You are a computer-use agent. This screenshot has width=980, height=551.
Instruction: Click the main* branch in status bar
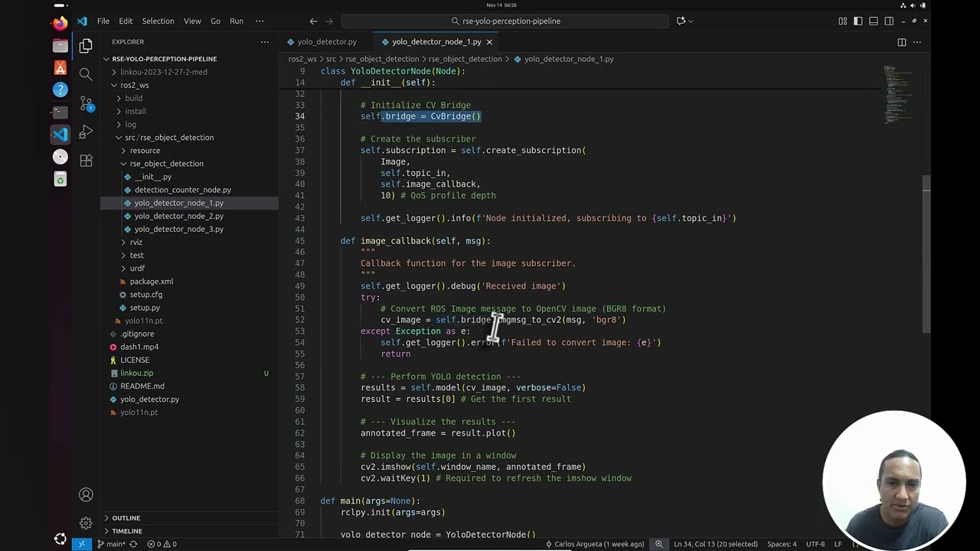point(111,544)
